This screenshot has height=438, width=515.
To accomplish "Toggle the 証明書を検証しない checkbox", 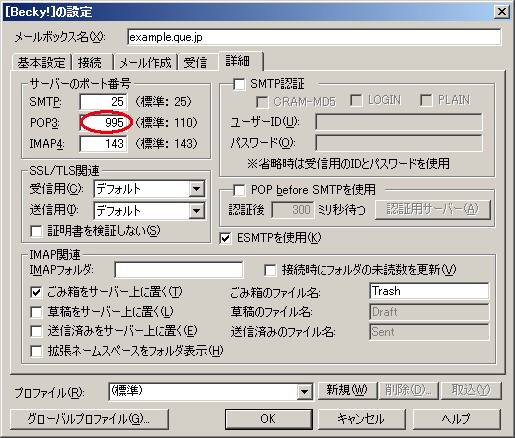I will tap(36, 231).
